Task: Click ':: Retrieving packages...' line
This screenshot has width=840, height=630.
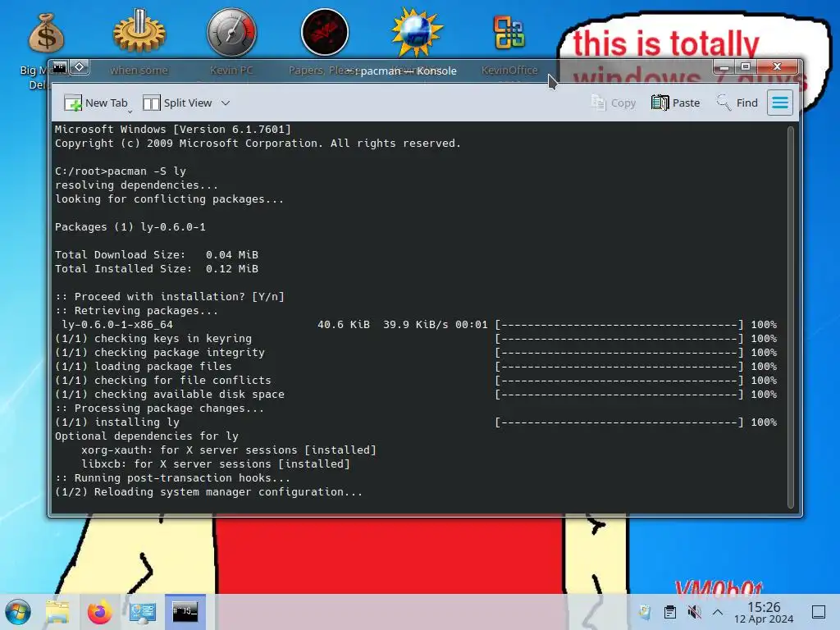Action: point(137,310)
